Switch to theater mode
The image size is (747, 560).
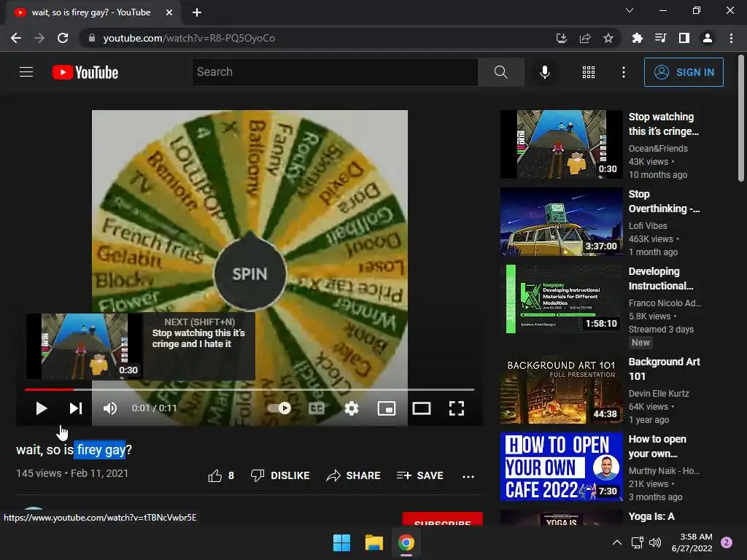pyautogui.click(x=421, y=408)
